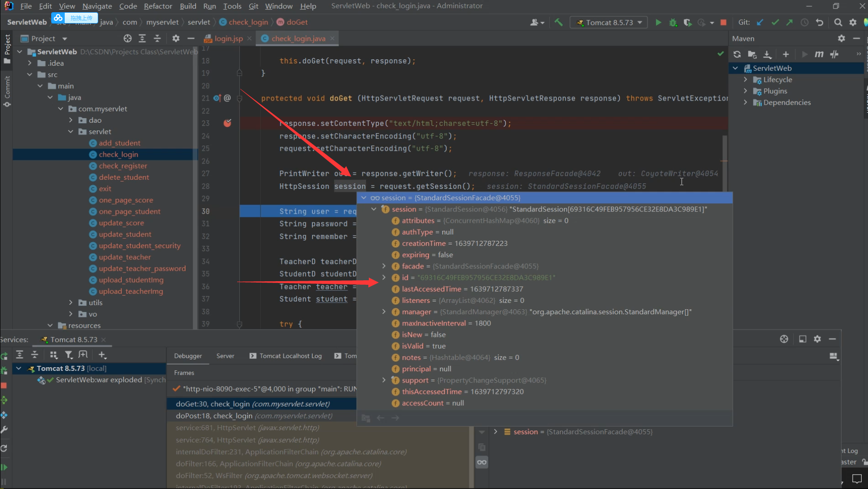Open Tomcat run configuration dropdown
868x489 pixels.
609,22
